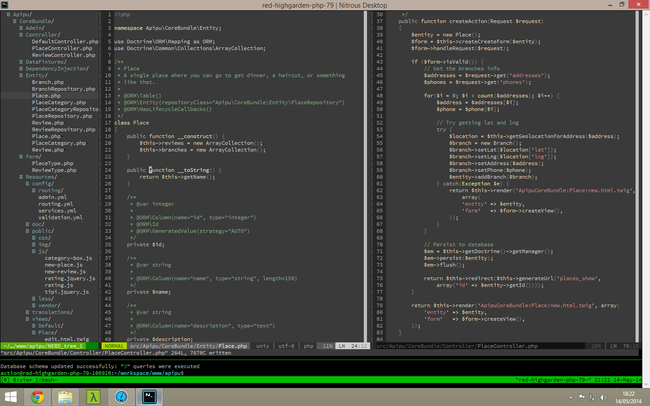Image resolution: width=650 pixels, height=406 pixels.
Task: Click the Windows Start button
Action: 9,397
